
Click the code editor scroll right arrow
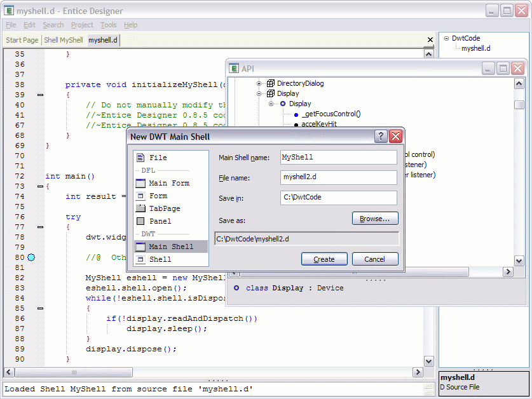pos(418,372)
